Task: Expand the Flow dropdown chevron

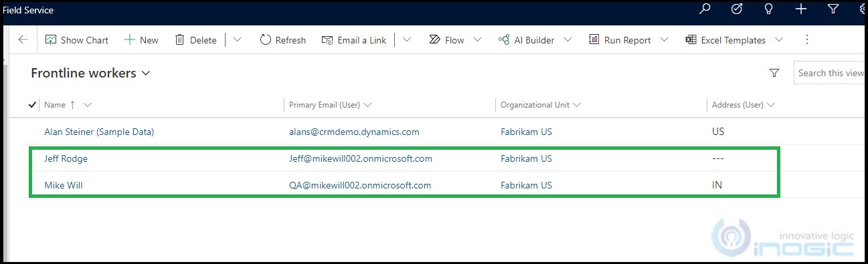Action: click(477, 40)
